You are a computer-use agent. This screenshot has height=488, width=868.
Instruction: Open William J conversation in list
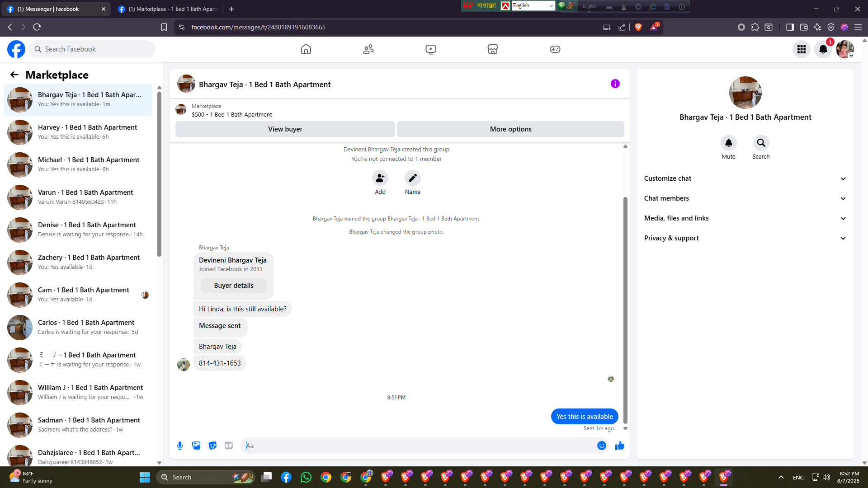(78, 392)
